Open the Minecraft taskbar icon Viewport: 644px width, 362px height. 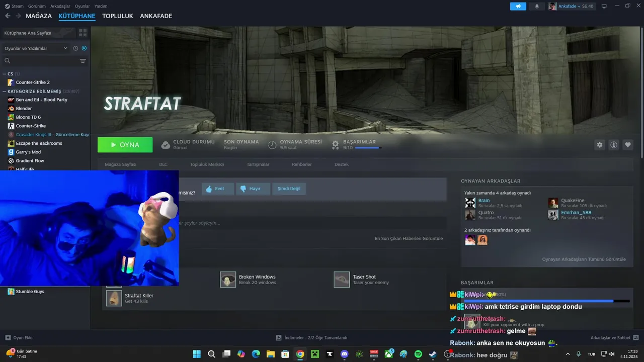(x=315, y=354)
